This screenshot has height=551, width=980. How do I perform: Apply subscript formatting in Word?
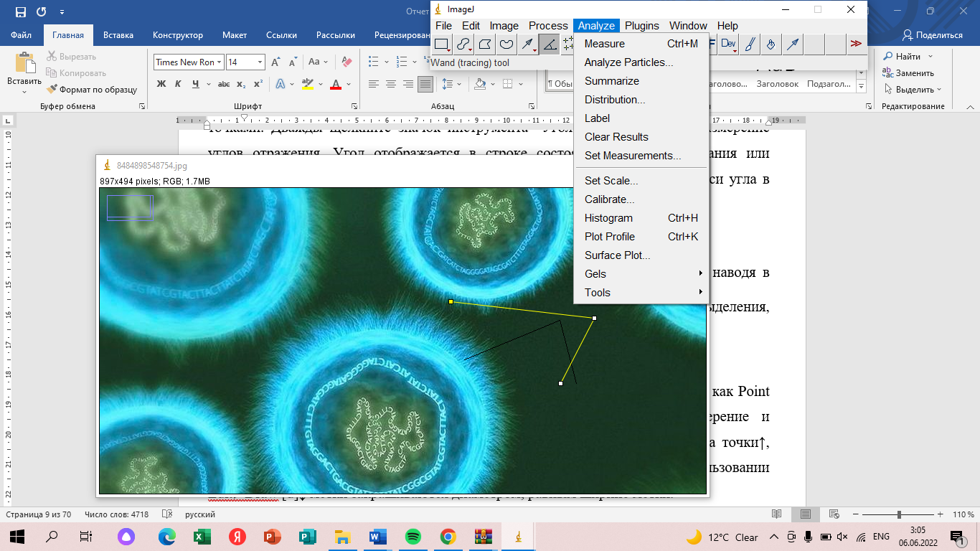(x=242, y=84)
